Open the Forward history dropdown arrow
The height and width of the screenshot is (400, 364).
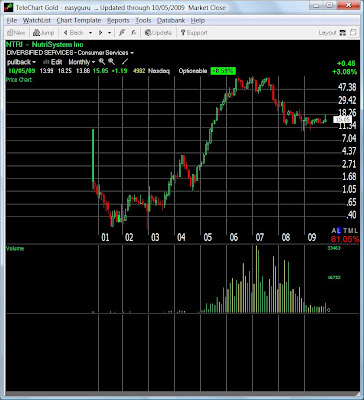click(109, 33)
